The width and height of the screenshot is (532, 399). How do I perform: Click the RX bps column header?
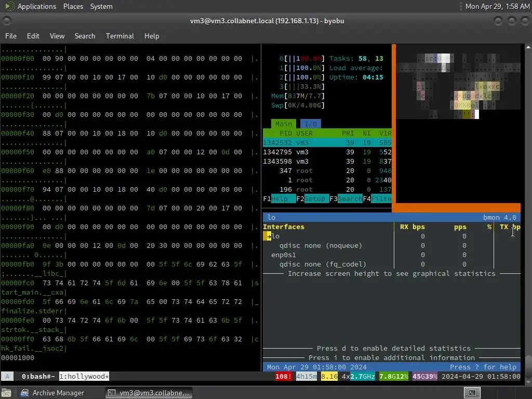tap(412, 227)
